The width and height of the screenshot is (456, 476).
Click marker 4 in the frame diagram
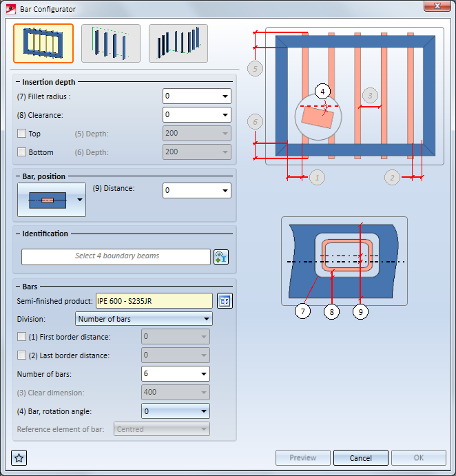point(322,92)
